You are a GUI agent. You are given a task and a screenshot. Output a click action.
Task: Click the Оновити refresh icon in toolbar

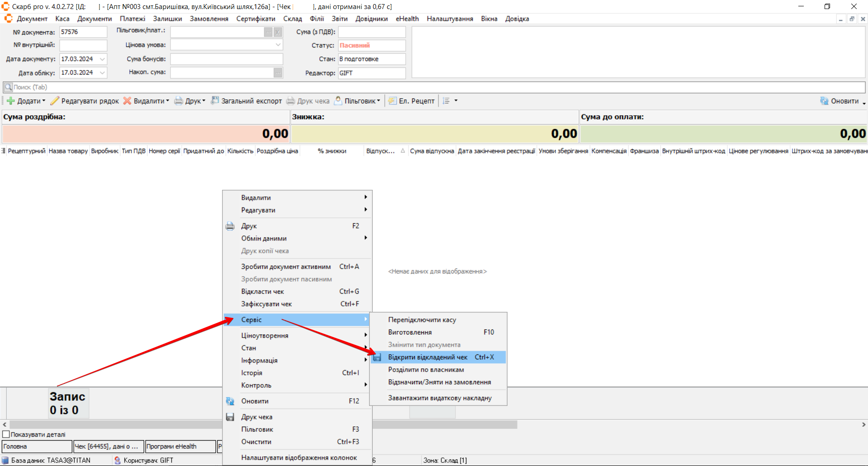(824, 101)
